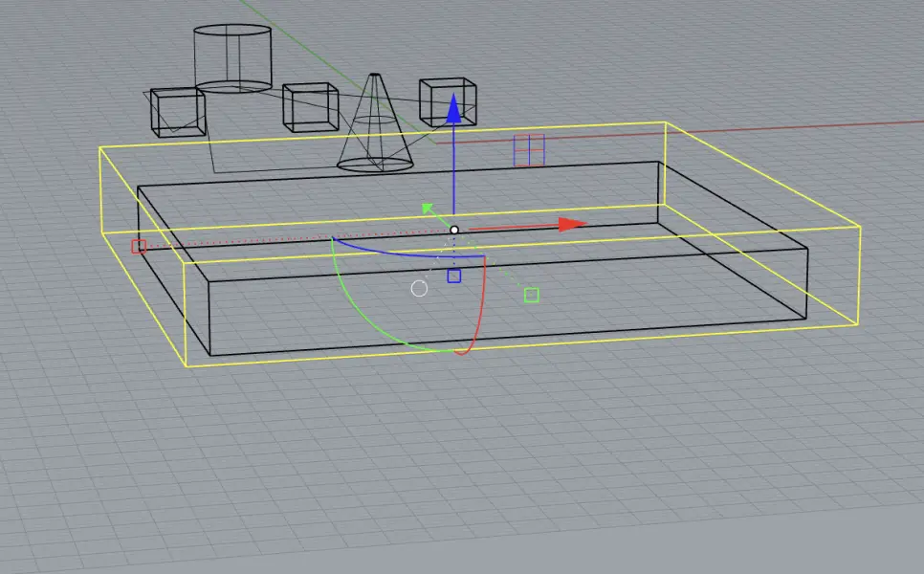
Task: Click the small red-blue gridded rectangle object
Action: (x=528, y=149)
